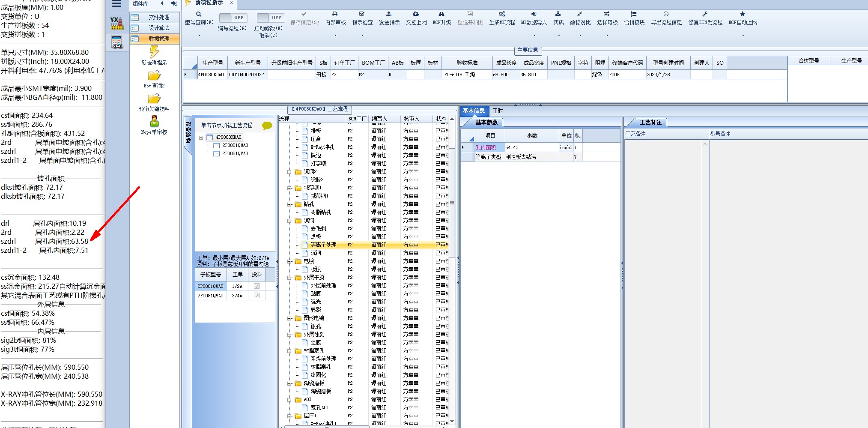Switch to the 工时 tab
The image size is (868, 428).
pos(498,111)
